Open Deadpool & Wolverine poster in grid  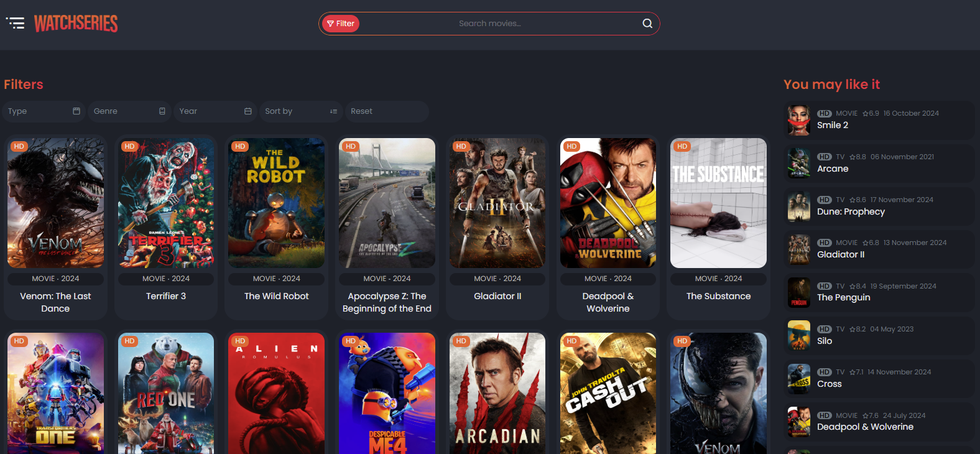pyautogui.click(x=608, y=203)
